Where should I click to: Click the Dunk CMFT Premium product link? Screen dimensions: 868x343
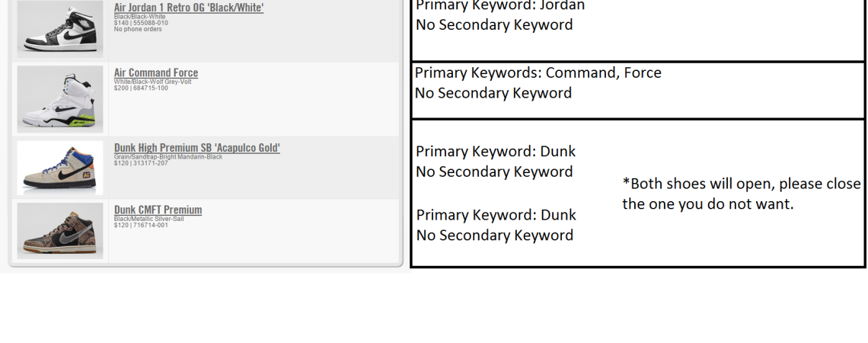pos(158,210)
